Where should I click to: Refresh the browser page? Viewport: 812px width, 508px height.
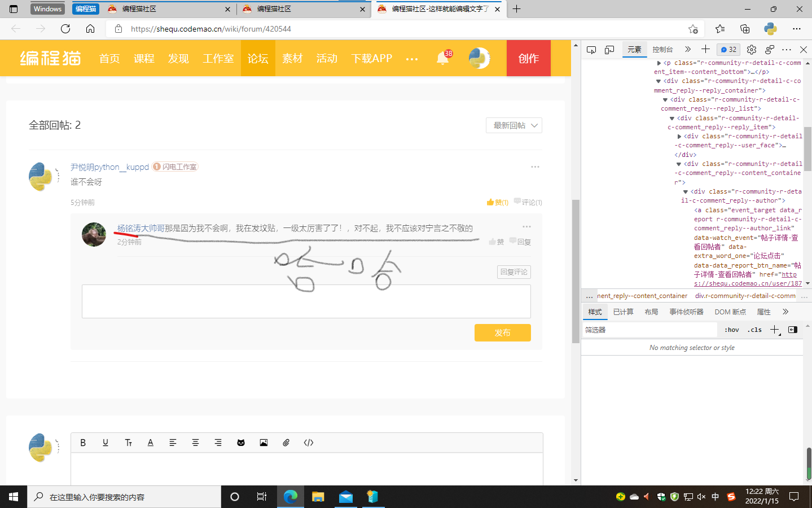pos(65,29)
